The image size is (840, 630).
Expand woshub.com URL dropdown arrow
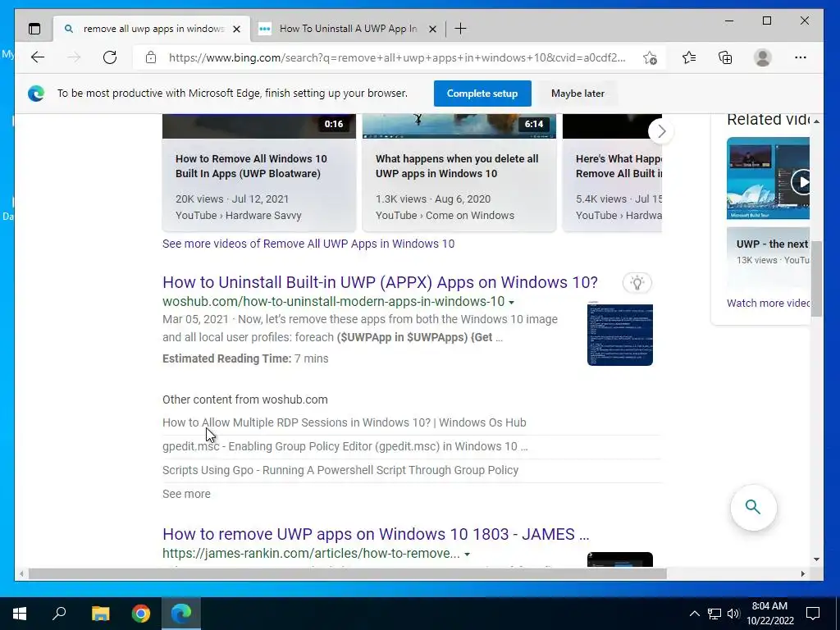point(512,303)
